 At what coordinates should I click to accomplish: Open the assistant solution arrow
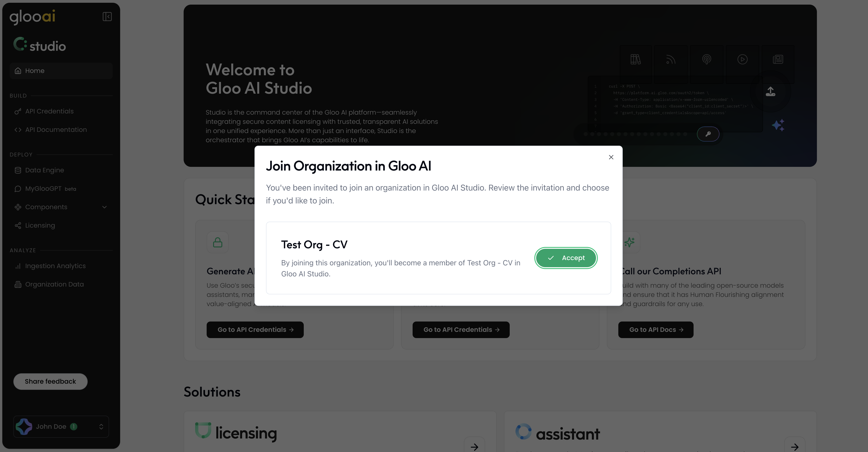[x=795, y=447]
